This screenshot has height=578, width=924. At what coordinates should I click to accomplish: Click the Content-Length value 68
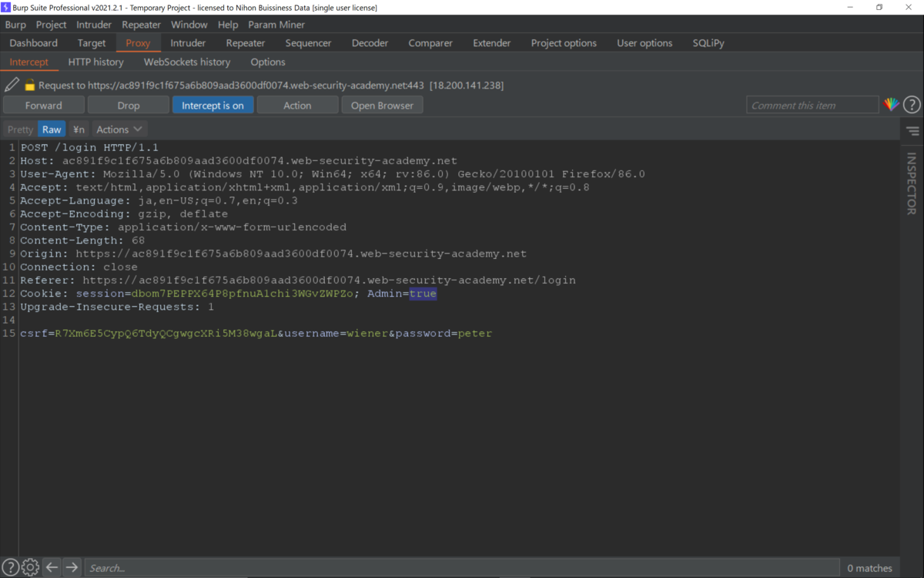138,240
